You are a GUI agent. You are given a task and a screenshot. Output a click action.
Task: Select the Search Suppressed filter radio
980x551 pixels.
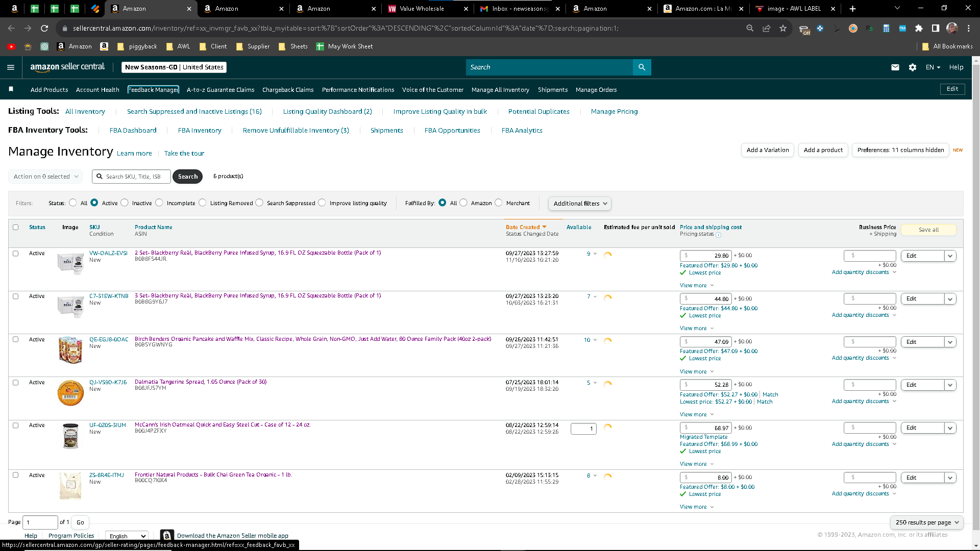point(259,203)
